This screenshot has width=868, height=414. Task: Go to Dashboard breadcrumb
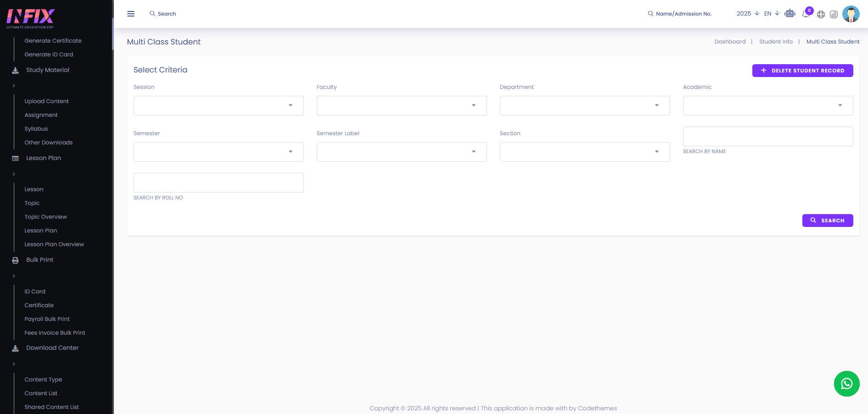tap(730, 42)
